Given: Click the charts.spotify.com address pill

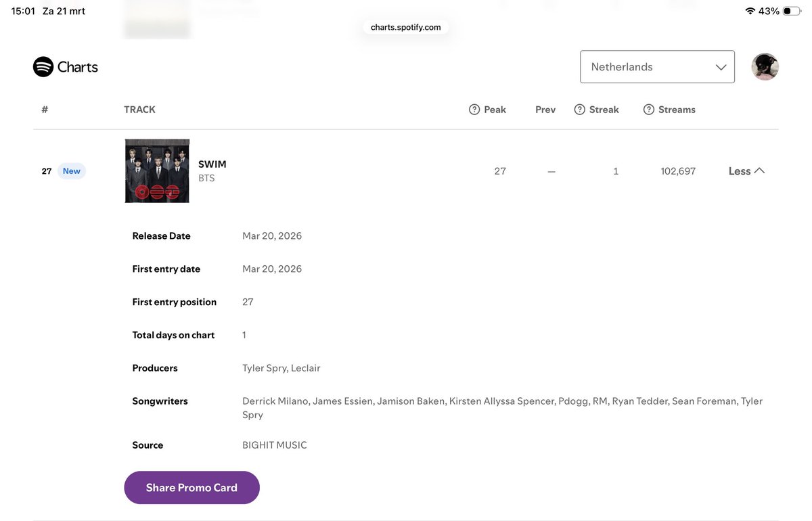Looking at the screenshot, I should pos(405,27).
